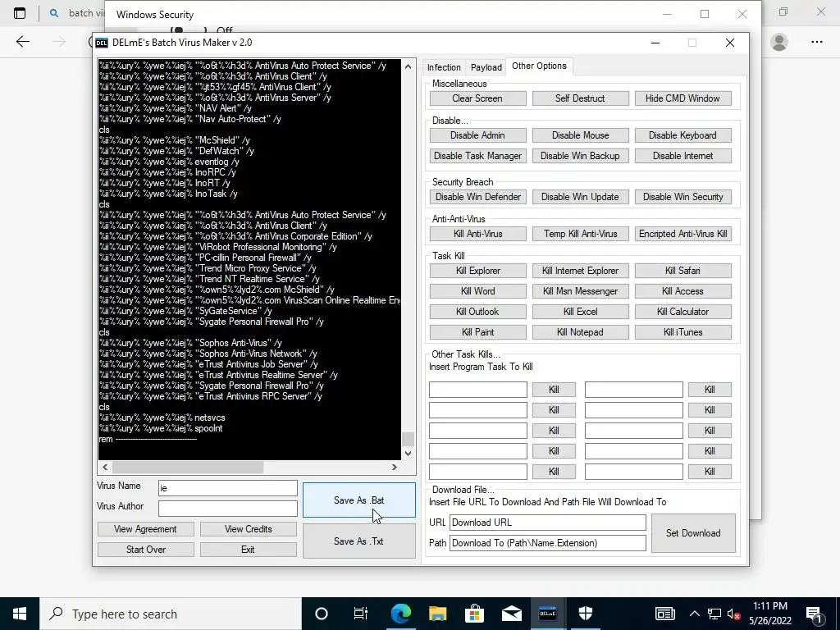This screenshot has height=630, width=840.
Task: Click the Type here to search box
Action: click(171, 614)
